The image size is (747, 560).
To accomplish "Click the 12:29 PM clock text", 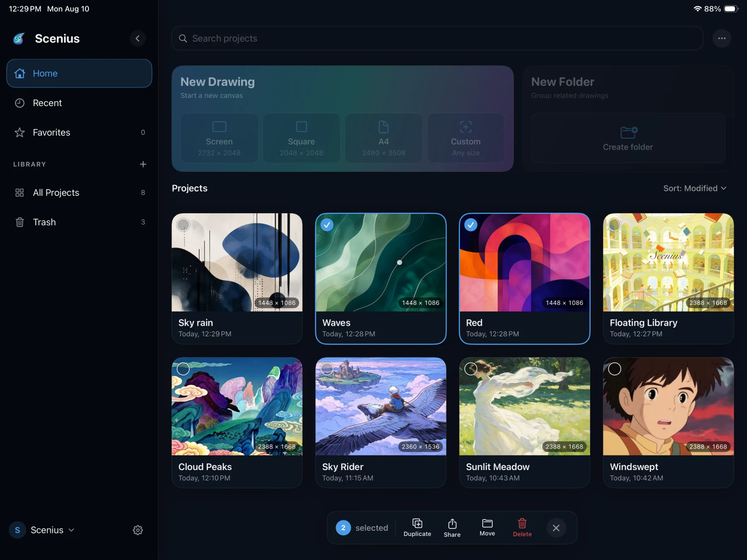I will 25,9.
